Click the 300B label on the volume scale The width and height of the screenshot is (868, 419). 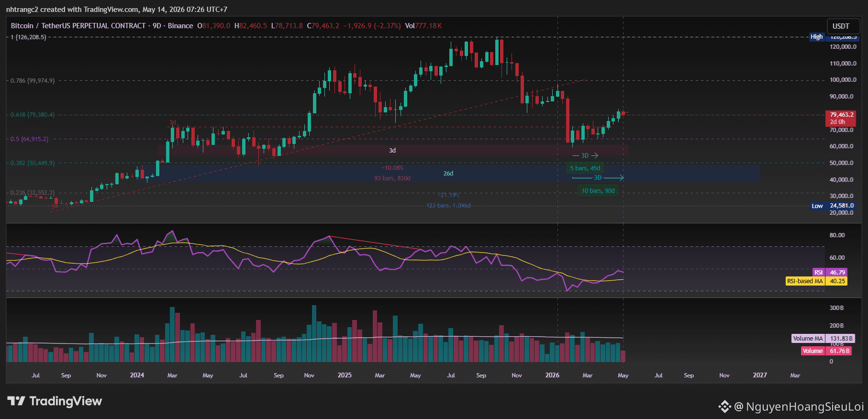[837, 308]
